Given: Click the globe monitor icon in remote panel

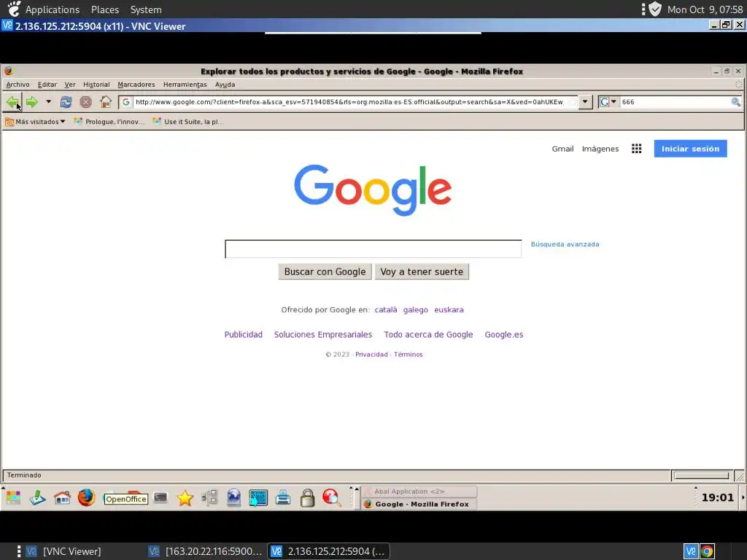Looking at the screenshot, I should pos(234,497).
